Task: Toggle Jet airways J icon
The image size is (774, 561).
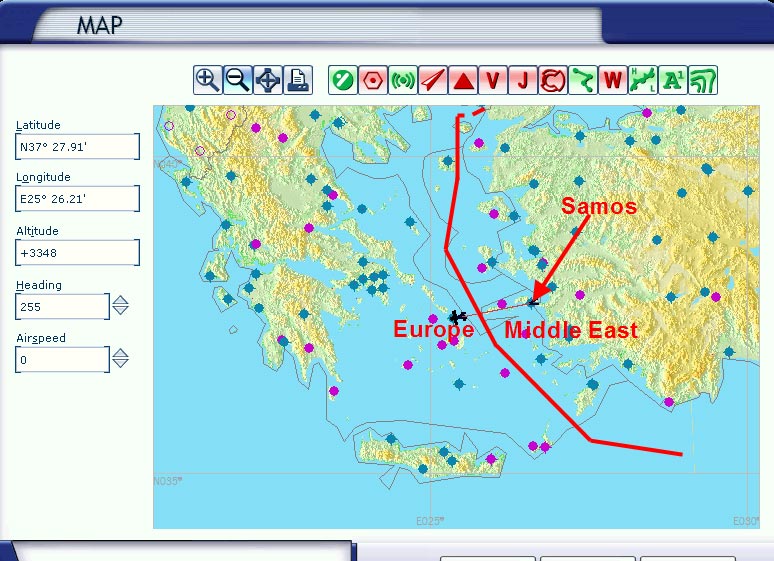Action: click(x=523, y=80)
